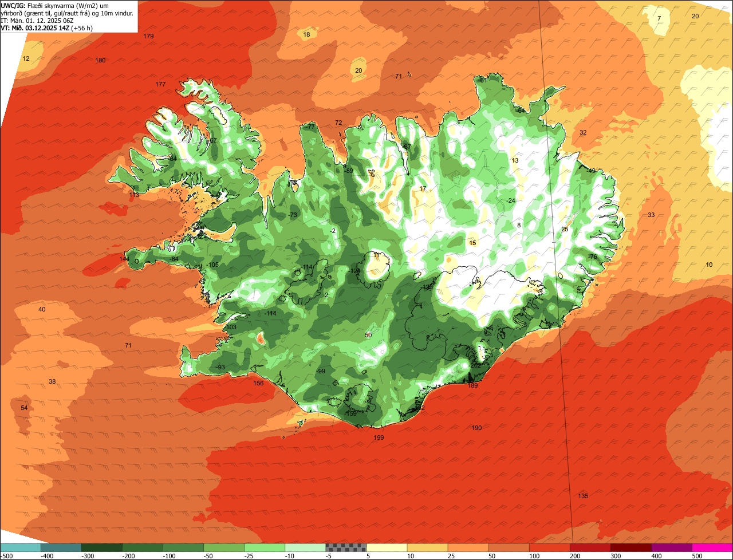Click the value 10 in the eastern sea
Viewport: 733px width, 560px height.
[x=709, y=265]
